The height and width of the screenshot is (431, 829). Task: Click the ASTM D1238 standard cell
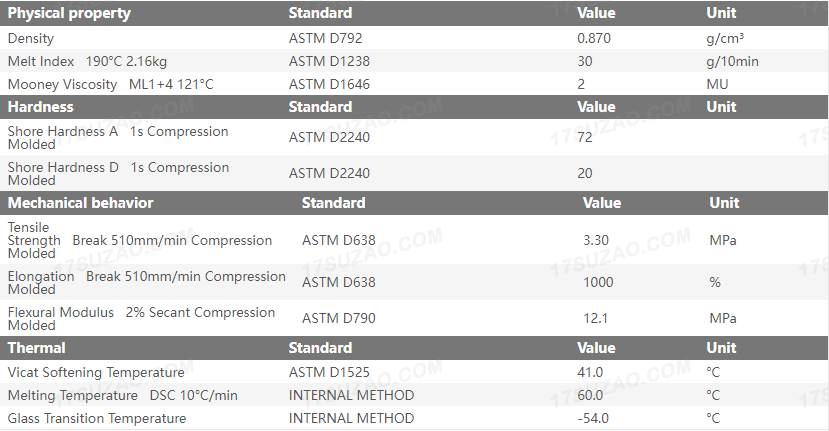click(332, 62)
